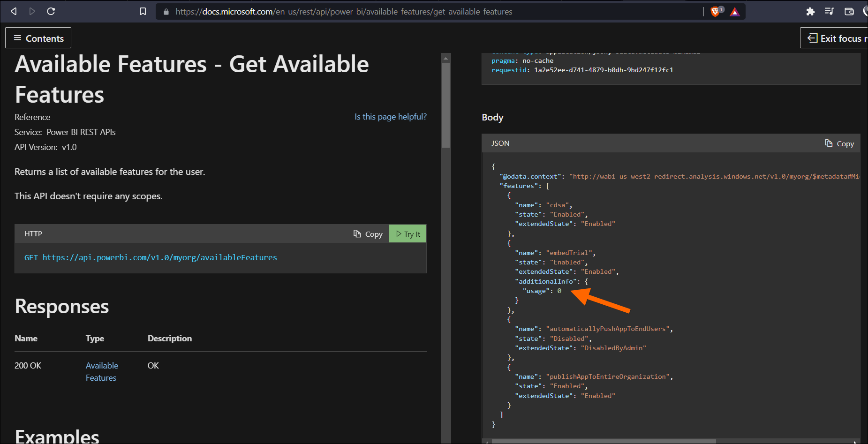
Task: Click the 'Name' column header in Responses
Action: [26, 339]
